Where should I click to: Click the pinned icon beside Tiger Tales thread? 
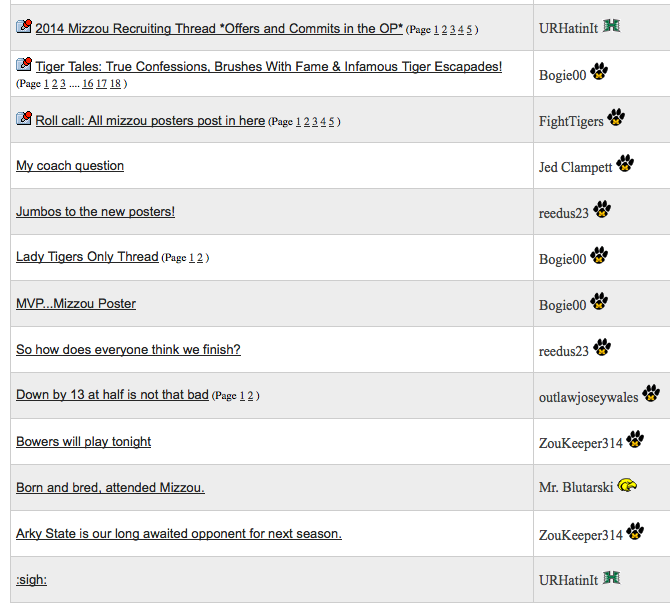point(24,65)
